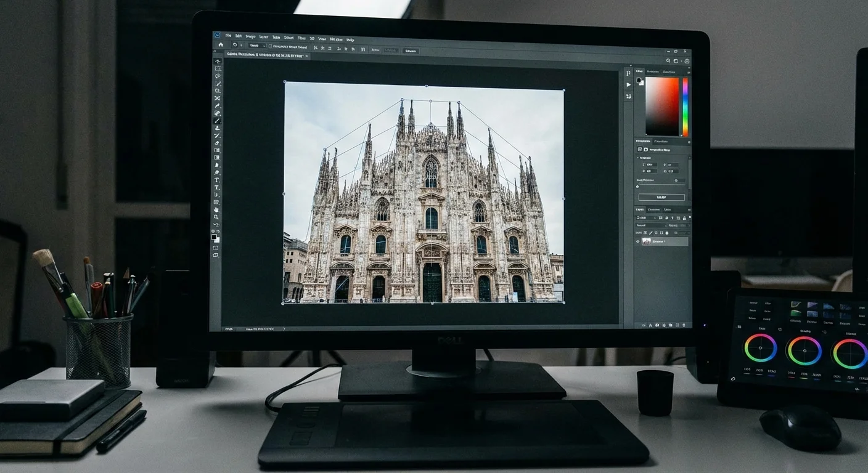The image size is (868, 473).
Task: Expand the transform options section
Action: 638,156
